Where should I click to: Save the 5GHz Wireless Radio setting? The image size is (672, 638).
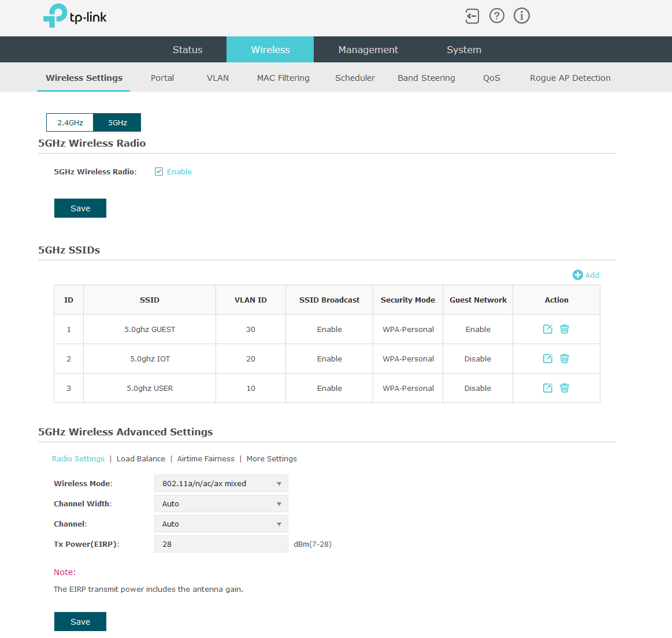tap(80, 208)
